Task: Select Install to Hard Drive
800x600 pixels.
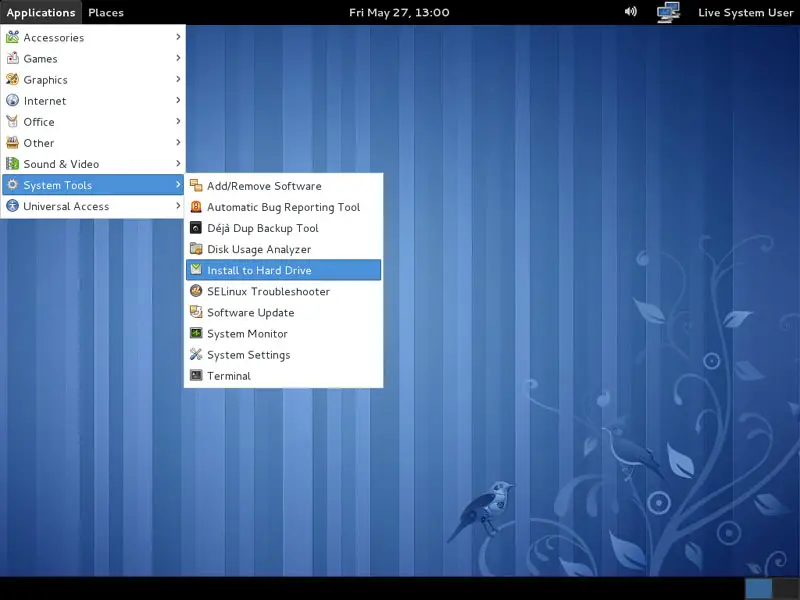Action: tap(259, 270)
